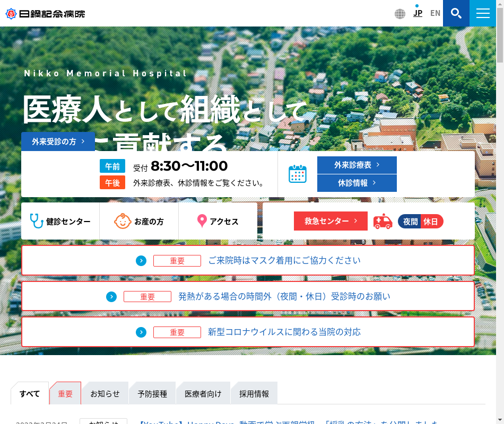Click the Nikko Memorial Hospital logo
The image size is (504, 424).
coord(45,13)
